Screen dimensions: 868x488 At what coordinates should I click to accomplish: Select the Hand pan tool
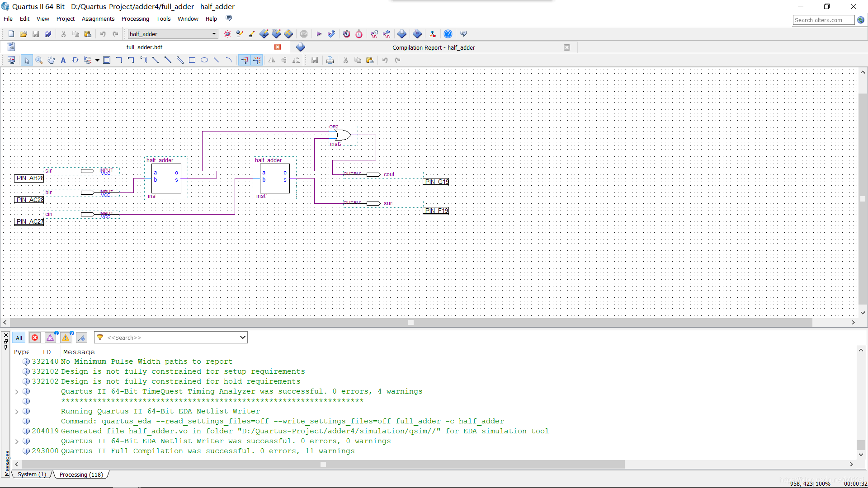(x=51, y=60)
